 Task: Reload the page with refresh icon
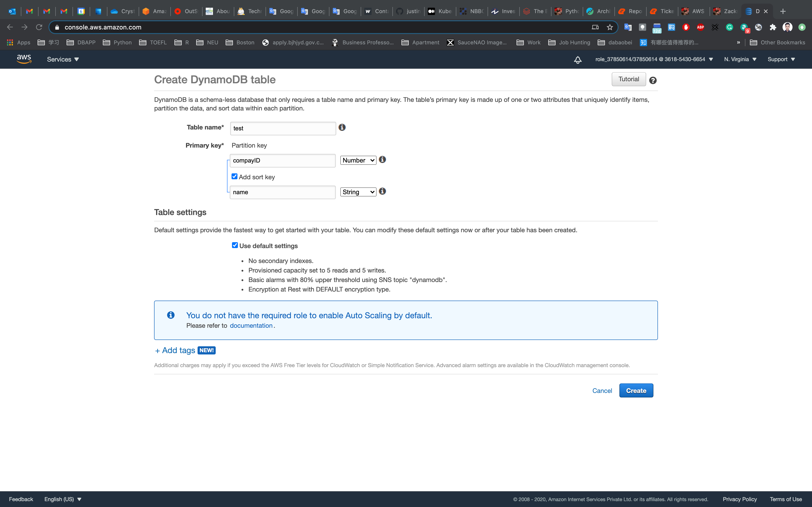(x=39, y=27)
